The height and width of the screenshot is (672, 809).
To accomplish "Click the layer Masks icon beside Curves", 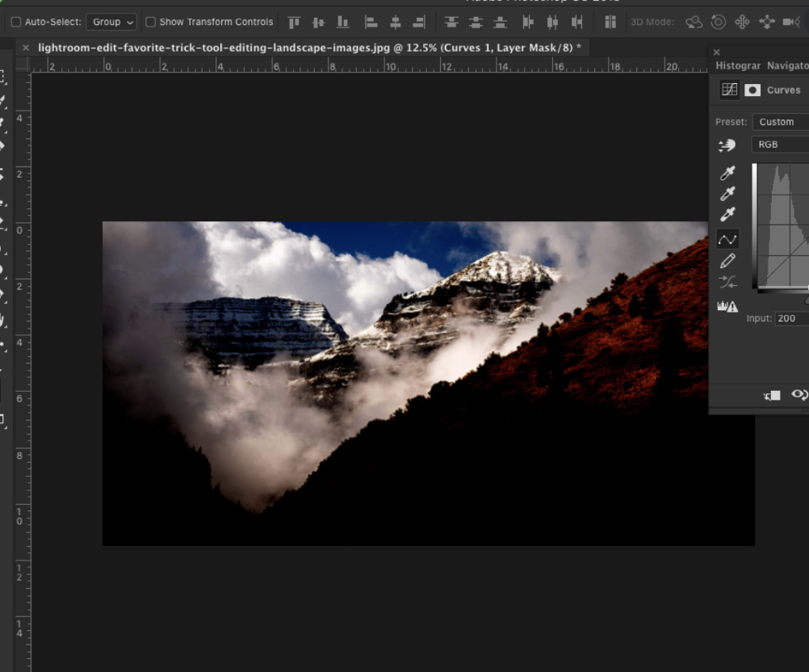I will 752,90.
